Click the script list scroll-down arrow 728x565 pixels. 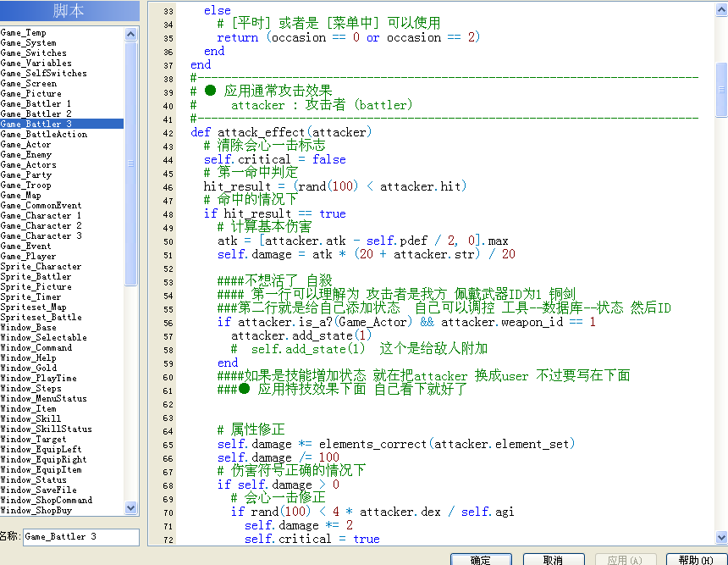(131, 508)
